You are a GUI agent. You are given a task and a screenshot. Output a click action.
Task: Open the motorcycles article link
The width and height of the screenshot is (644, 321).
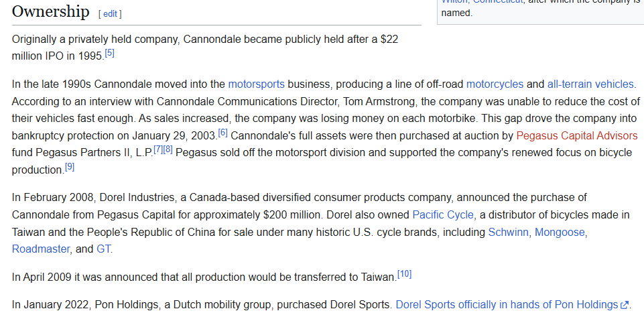[495, 84]
